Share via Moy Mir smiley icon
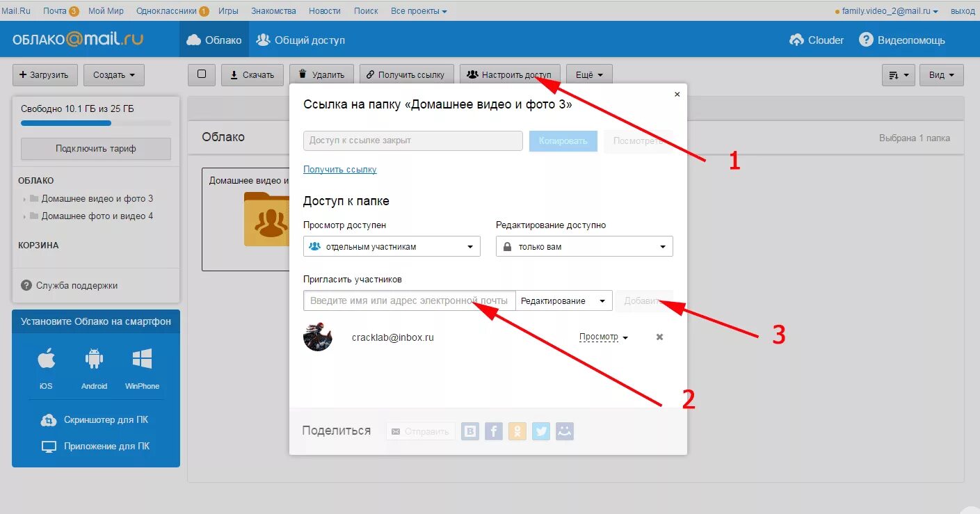The width and height of the screenshot is (980, 514). tap(565, 431)
